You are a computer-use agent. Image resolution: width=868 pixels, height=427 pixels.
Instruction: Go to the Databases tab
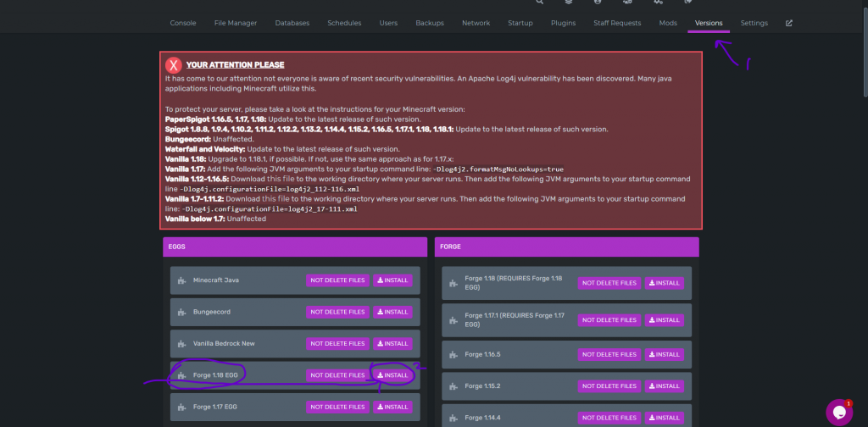point(292,23)
